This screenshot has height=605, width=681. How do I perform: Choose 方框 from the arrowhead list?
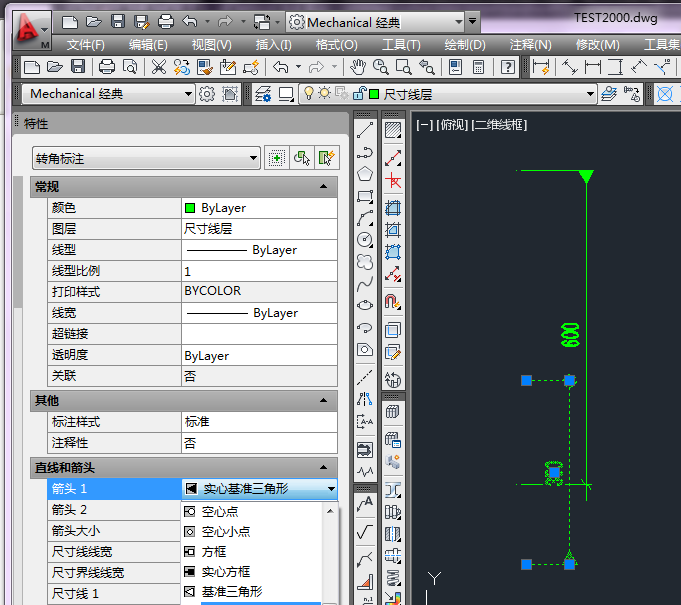(213, 551)
